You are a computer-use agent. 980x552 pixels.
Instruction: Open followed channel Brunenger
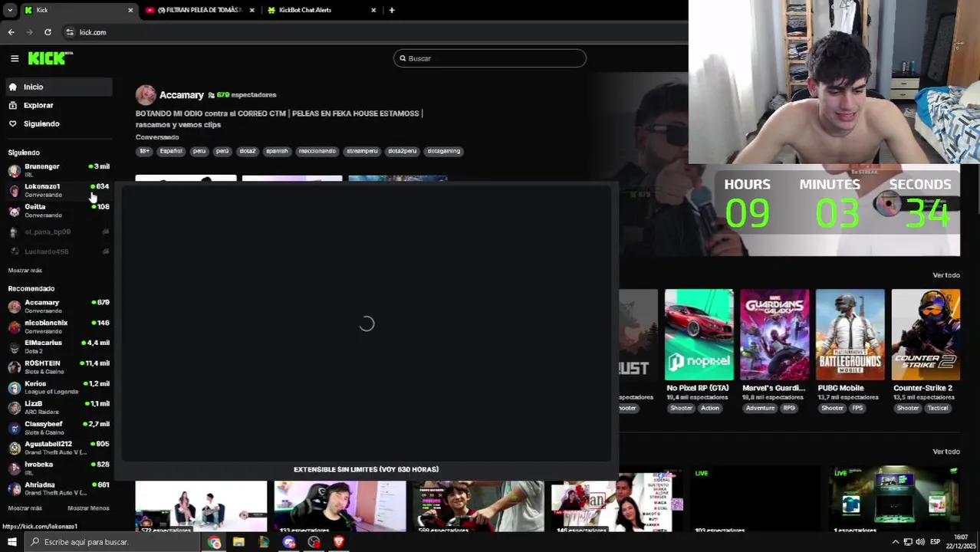coord(58,170)
